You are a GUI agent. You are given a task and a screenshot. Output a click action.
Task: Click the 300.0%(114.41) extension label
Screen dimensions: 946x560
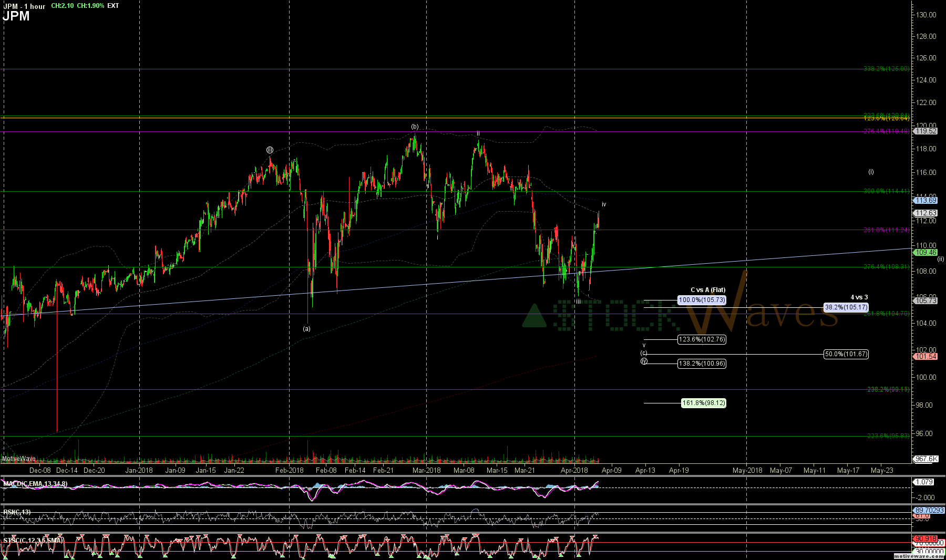tap(887, 191)
